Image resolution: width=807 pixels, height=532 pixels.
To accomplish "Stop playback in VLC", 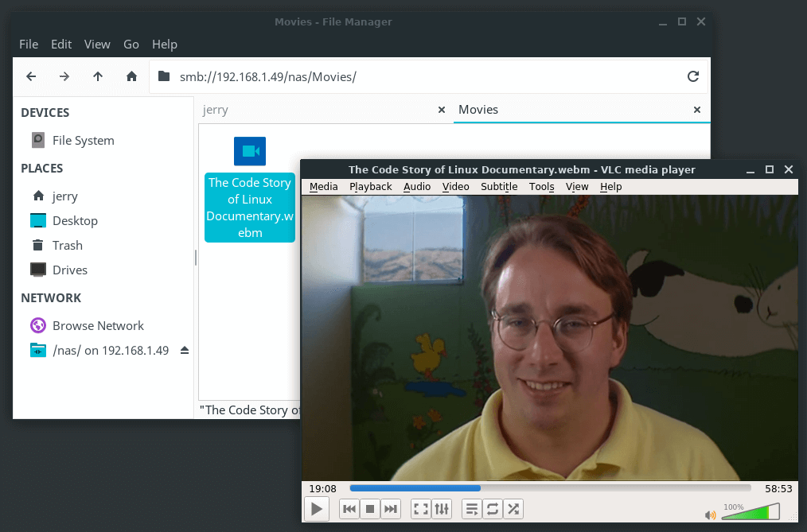I will [x=370, y=509].
